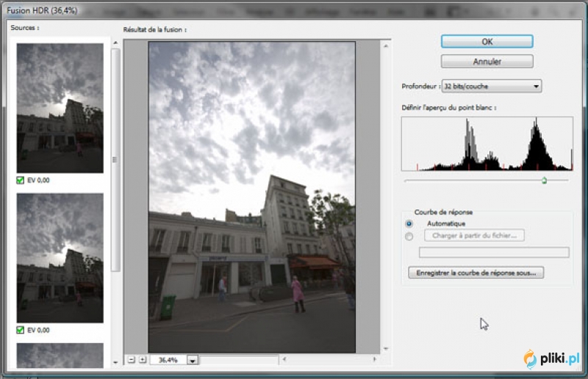Viewport: 588px width, 379px height.
Task: Select the first source thumbnail
Action: pyautogui.click(x=60, y=108)
